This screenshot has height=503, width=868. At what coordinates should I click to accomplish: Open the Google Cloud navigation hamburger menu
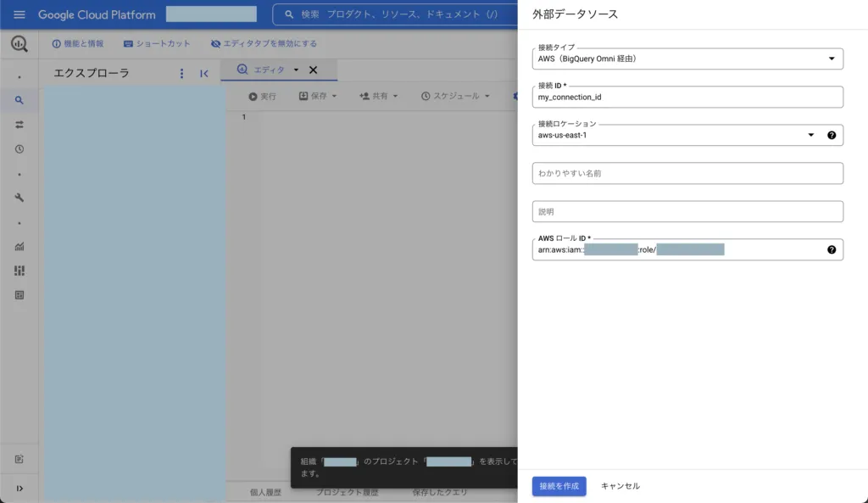coord(19,14)
